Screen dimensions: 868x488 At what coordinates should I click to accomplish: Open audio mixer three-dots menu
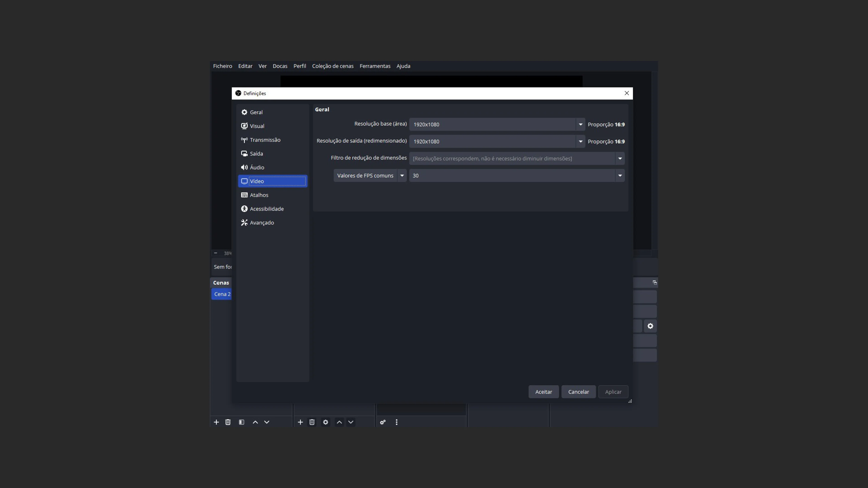[396, 422]
